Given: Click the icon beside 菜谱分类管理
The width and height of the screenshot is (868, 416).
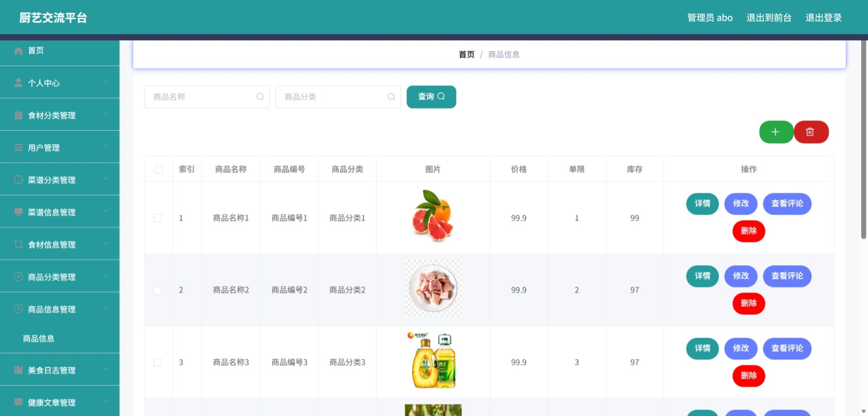Looking at the screenshot, I should click(x=18, y=180).
